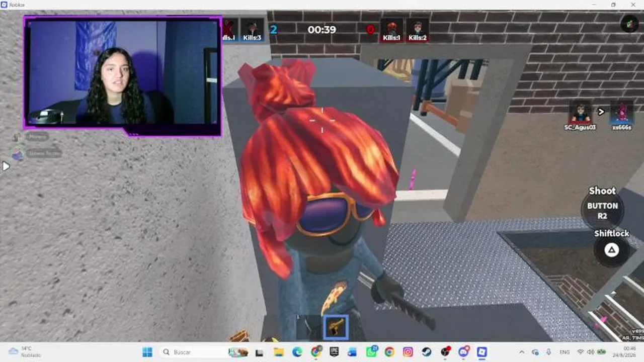The width and height of the screenshot is (644, 362).
Task: Open Discord from the taskbar
Action: [x=463, y=352]
